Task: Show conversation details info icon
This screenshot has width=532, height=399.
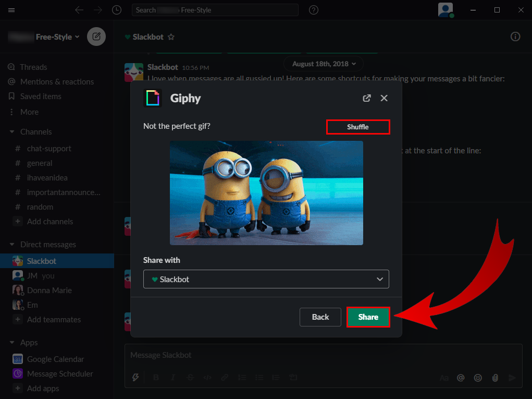Action: pos(515,37)
